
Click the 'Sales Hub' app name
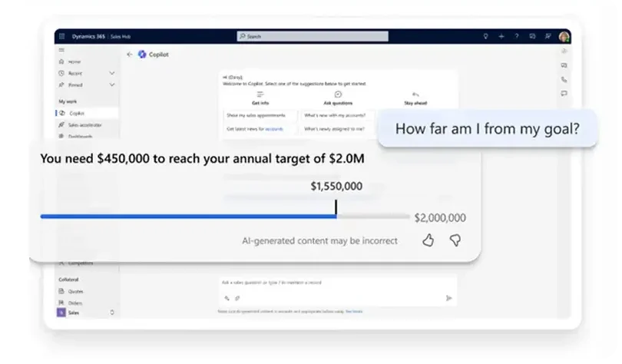[x=121, y=37]
